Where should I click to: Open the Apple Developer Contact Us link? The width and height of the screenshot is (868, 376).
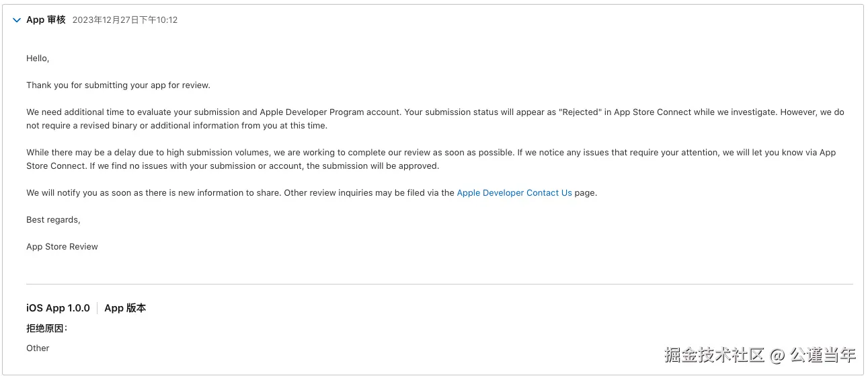tap(514, 193)
